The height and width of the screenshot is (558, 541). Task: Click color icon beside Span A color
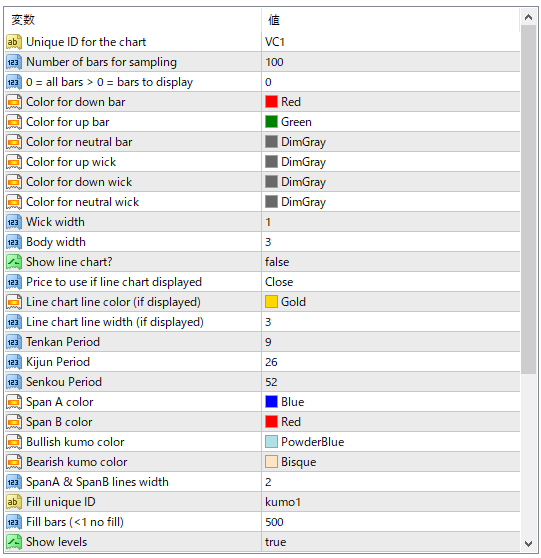pos(14,402)
